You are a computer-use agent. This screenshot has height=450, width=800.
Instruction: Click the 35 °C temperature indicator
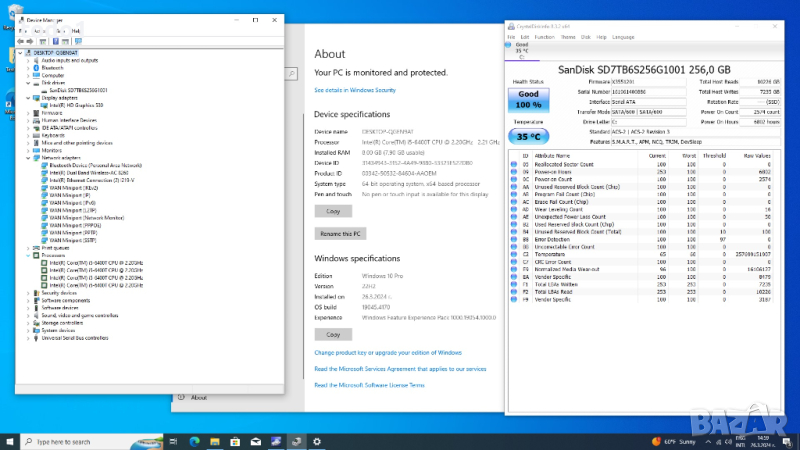[x=528, y=136]
